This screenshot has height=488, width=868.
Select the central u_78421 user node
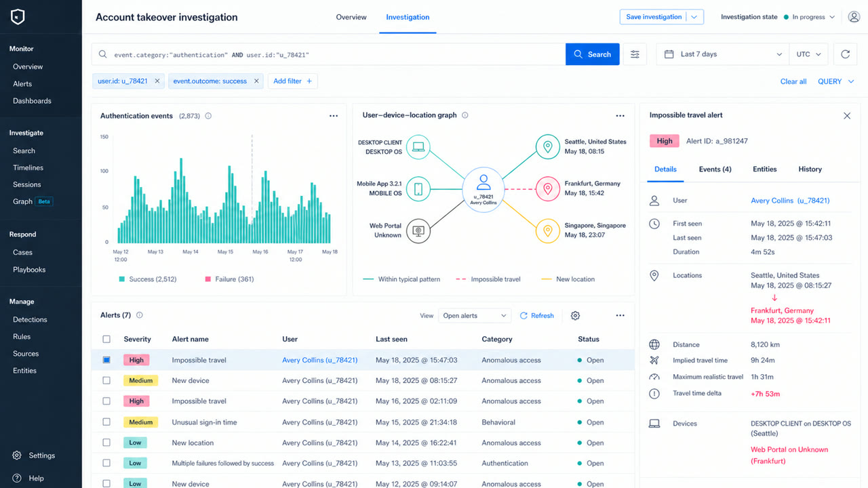click(x=484, y=190)
